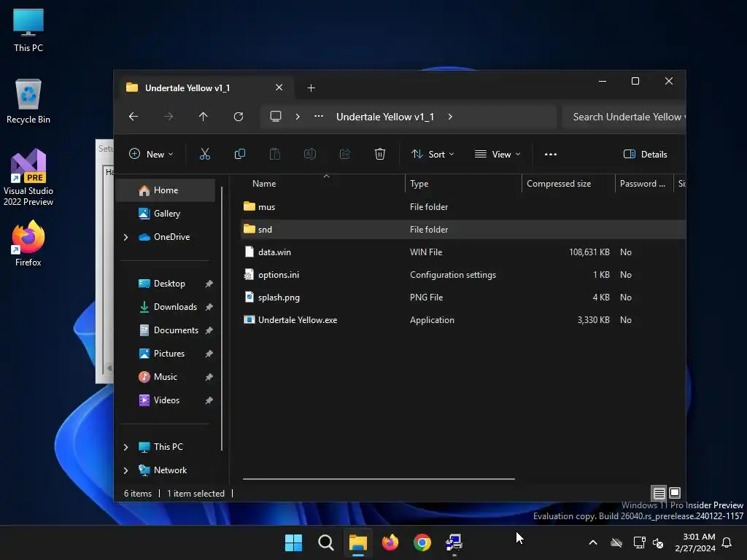Click the PC monitor icon in address bar
Screen dimensions: 747x560
point(275,117)
